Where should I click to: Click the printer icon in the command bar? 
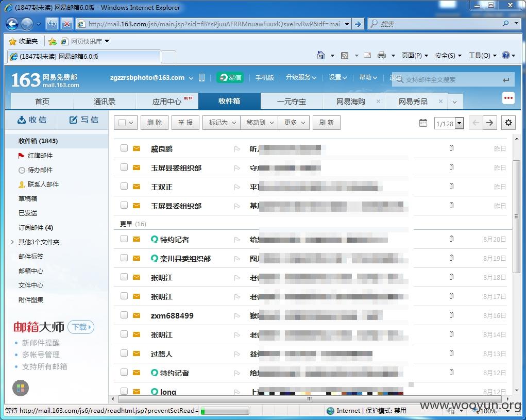(x=382, y=55)
